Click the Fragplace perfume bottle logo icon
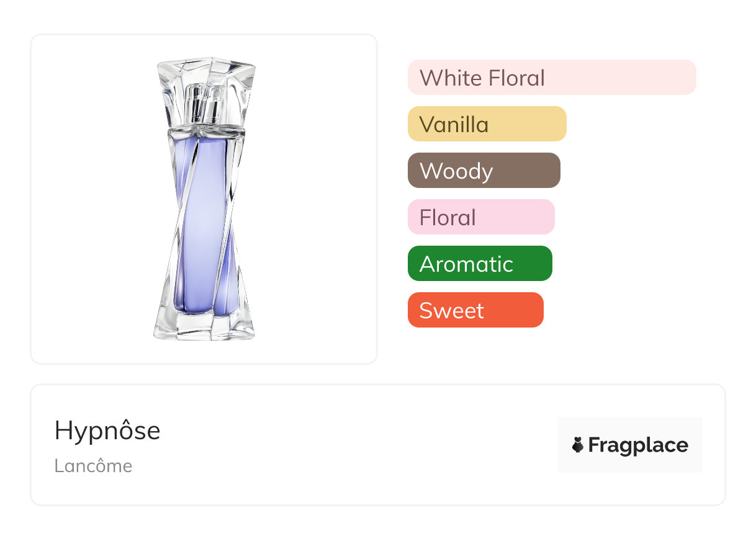 tap(578, 445)
